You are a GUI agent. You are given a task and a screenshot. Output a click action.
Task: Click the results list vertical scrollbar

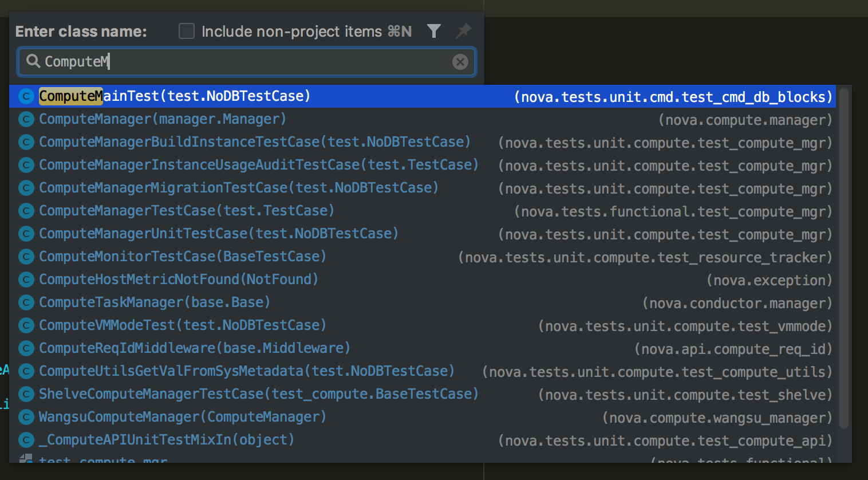tap(843, 258)
